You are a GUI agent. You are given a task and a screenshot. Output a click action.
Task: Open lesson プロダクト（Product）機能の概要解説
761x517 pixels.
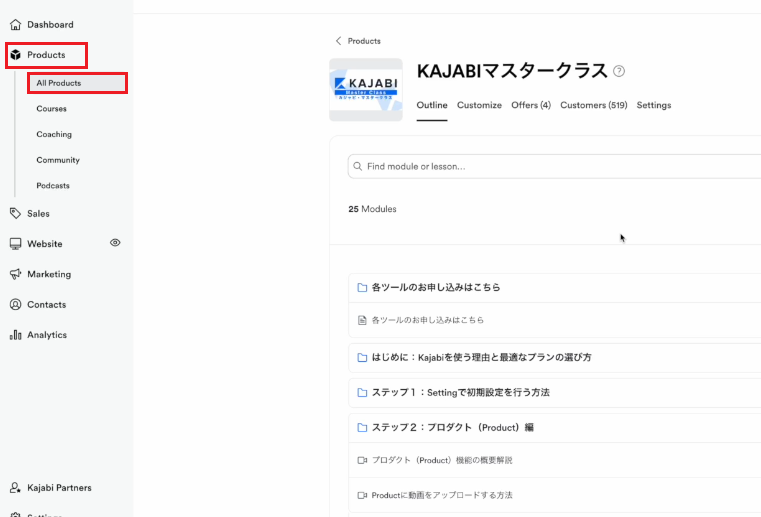pyautogui.click(x=442, y=460)
